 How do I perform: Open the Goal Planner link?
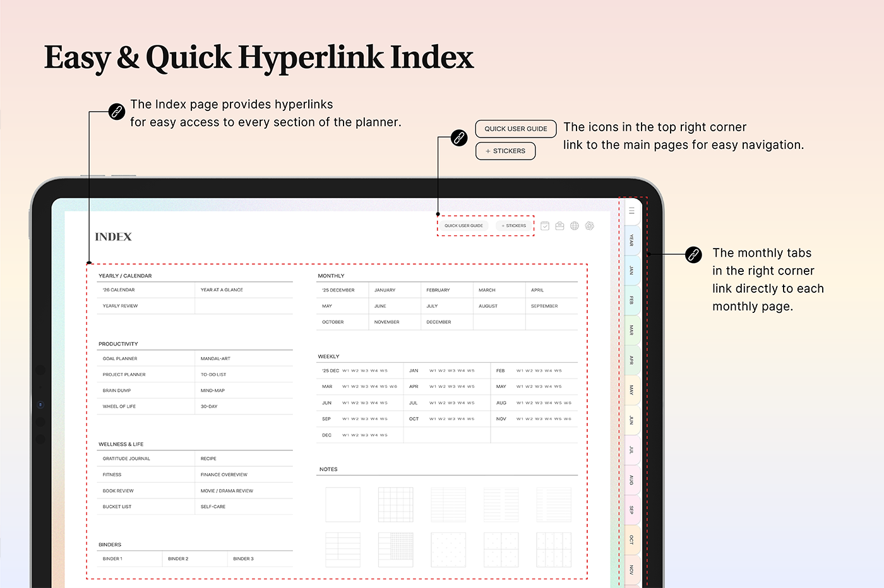pos(120,358)
